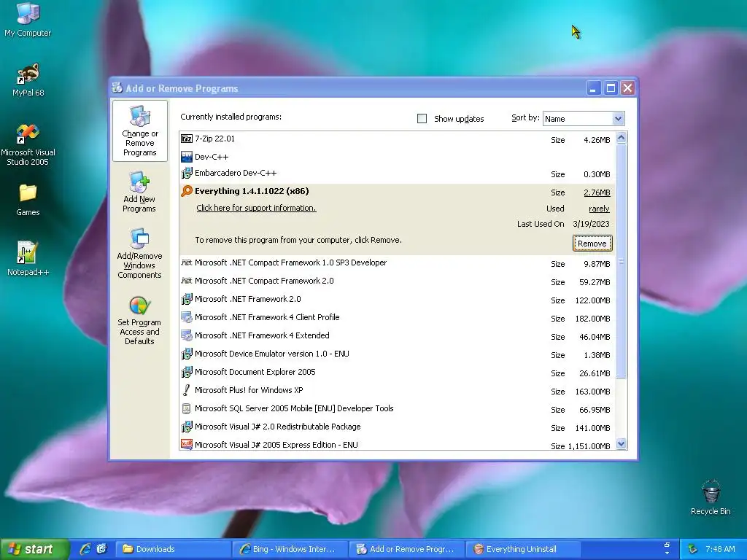747x560 pixels.
Task: Select the Games folder on desktop
Action: [x=28, y=200]
